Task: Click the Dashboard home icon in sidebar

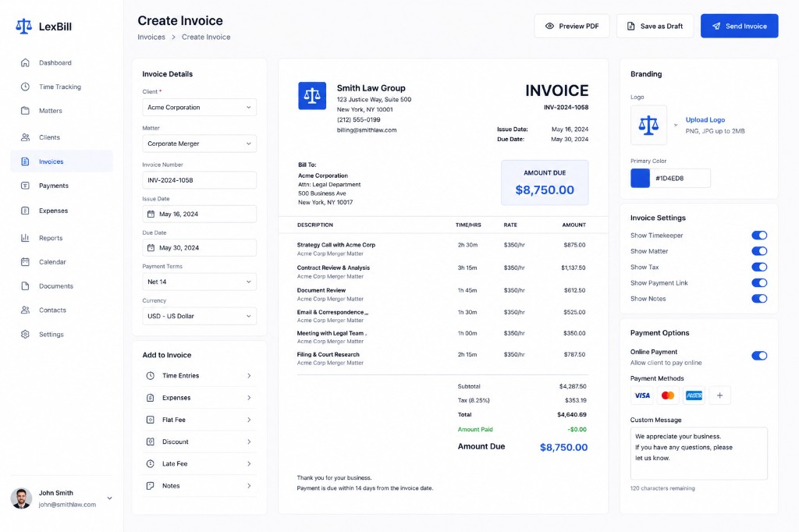Action: [25, 62]
